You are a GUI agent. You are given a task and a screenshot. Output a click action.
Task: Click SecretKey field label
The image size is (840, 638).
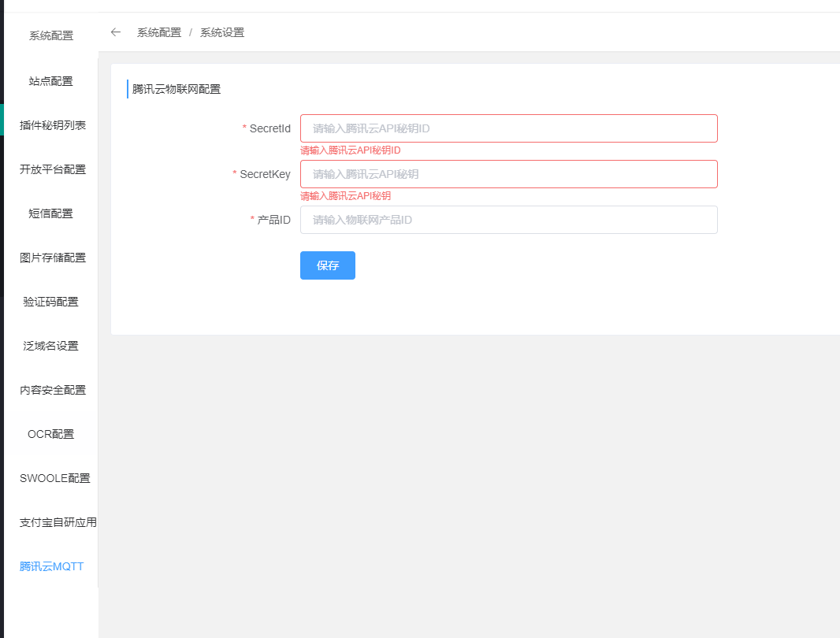click(x=266, y=174)
